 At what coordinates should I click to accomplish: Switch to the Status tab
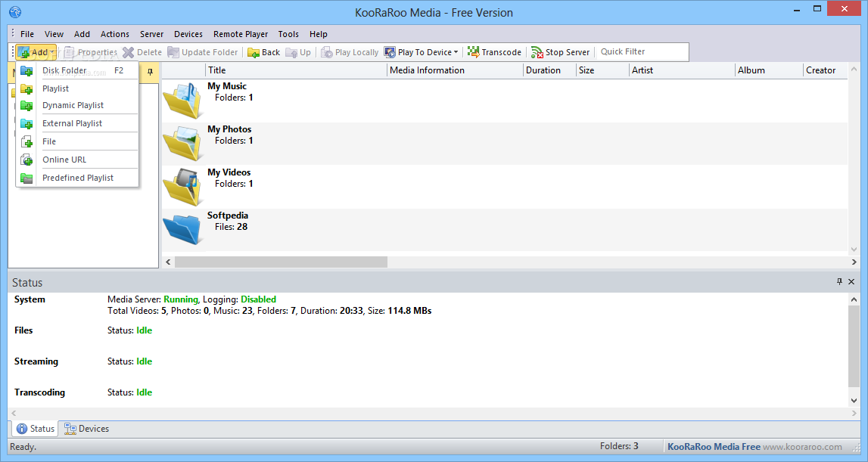[36, 429]
